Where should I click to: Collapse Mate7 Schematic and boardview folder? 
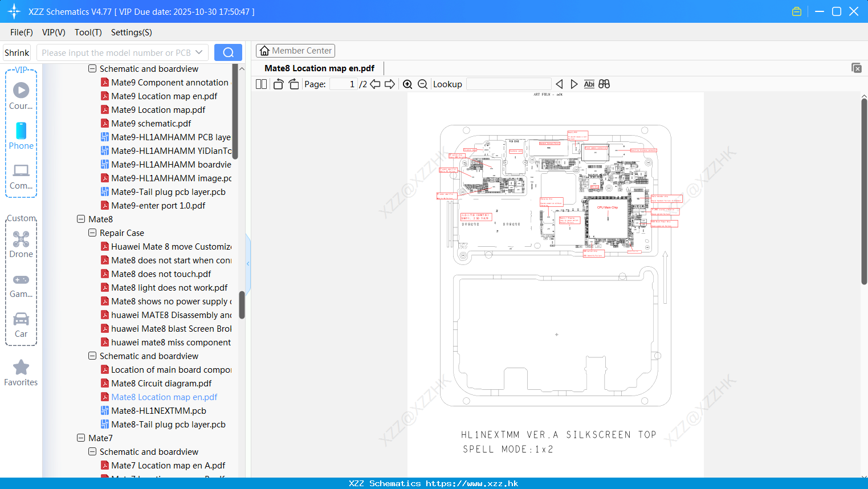92,451
